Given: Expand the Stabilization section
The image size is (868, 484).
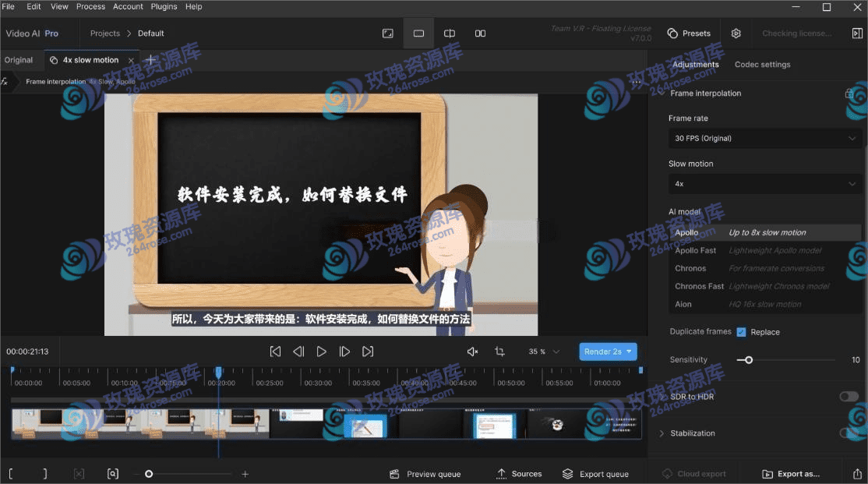Looking at the screenshot, I should [x=662, y=433].
